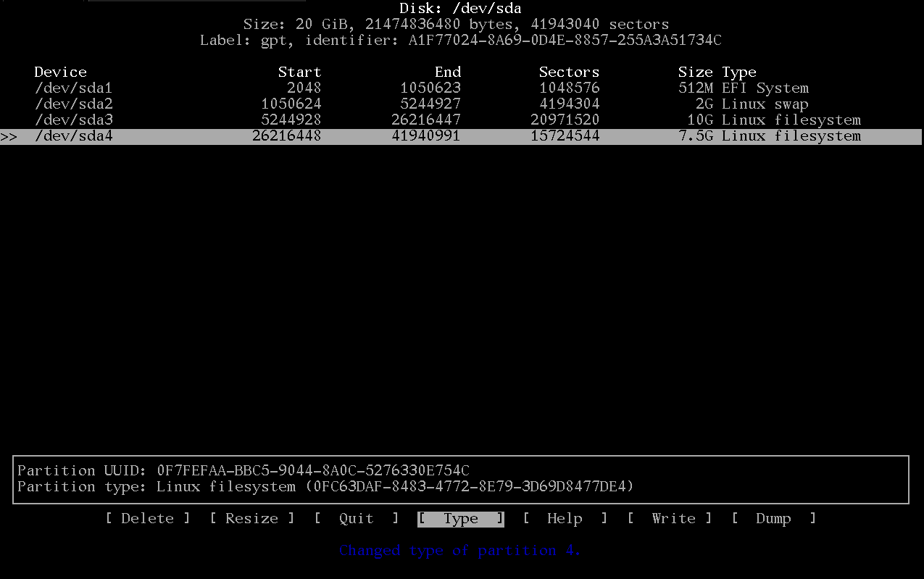Click the 'Changed type of partition 4' message

point(460,550)
